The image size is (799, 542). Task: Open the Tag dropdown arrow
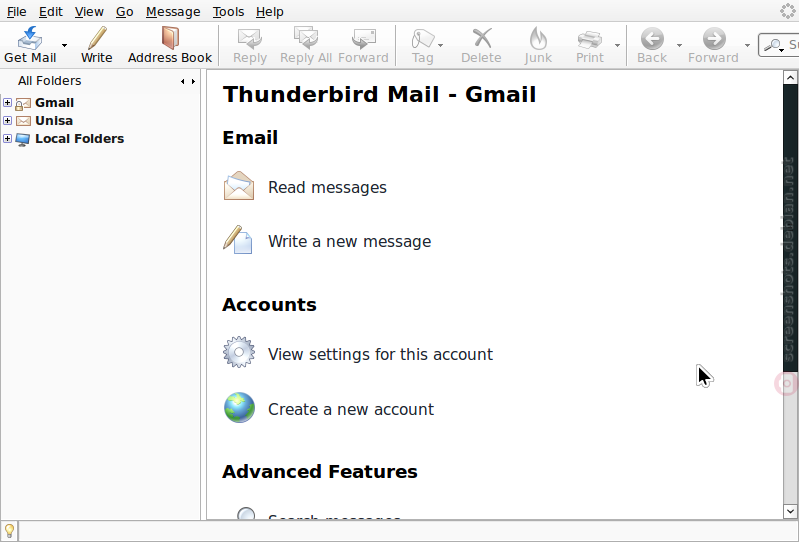441,45
